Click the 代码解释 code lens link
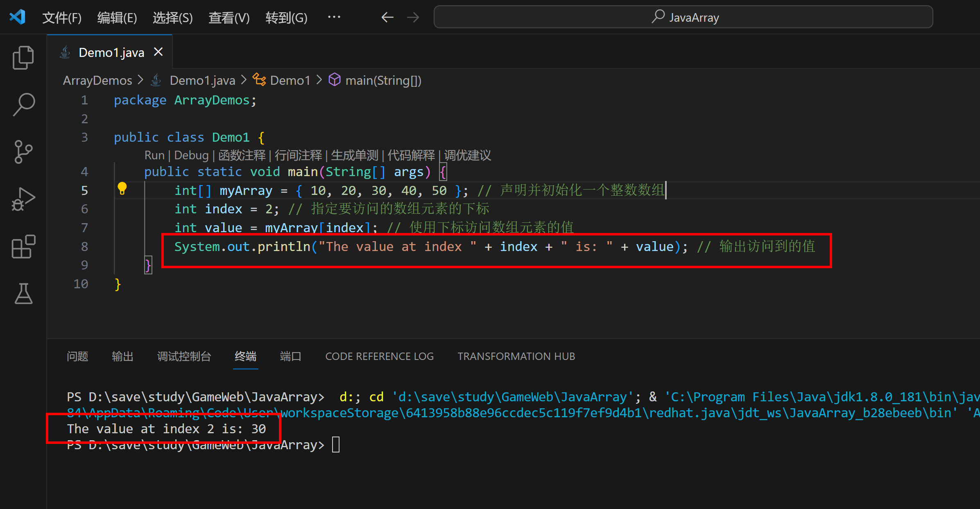The height and width of the screenshot is (509, 980). tap(411, 155)
